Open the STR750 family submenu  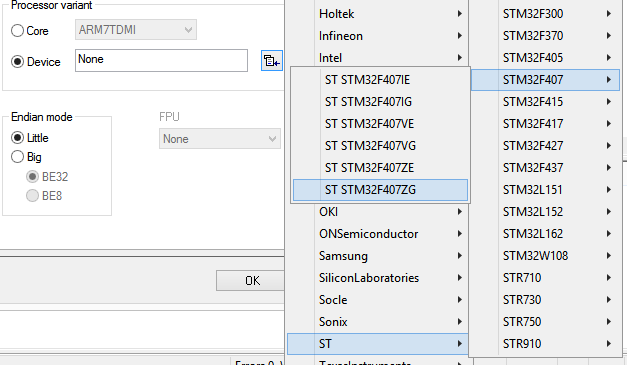pos(545,322)
